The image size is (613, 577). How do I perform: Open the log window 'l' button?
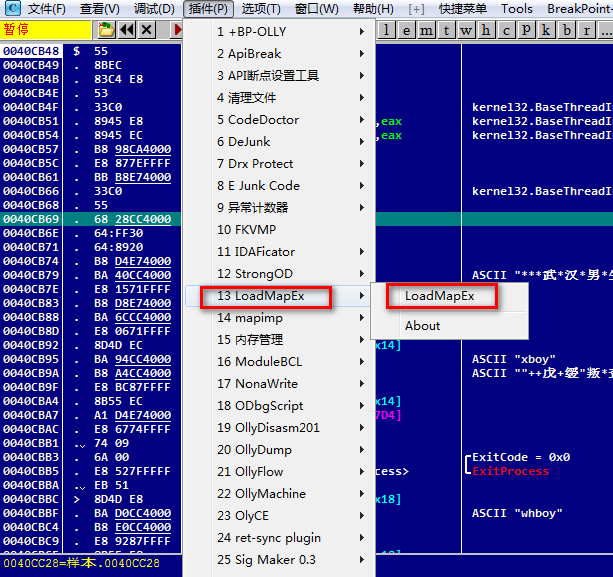[385, 30]
